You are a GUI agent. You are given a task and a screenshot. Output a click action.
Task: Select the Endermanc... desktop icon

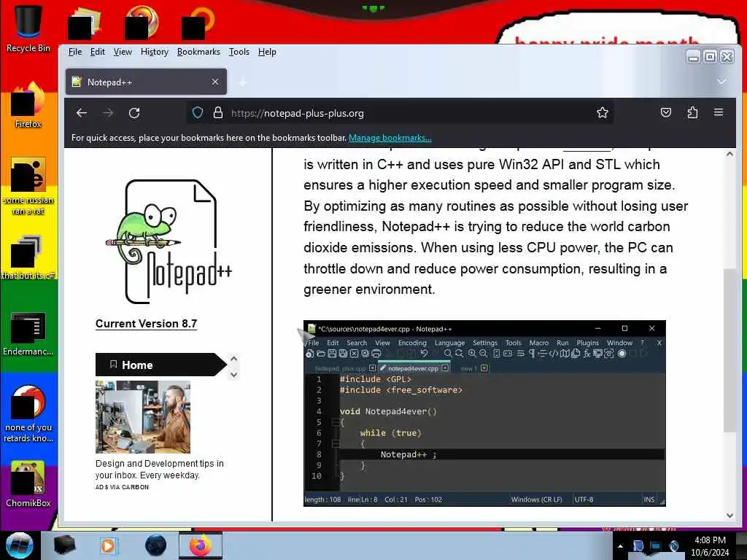click(28, 333)
